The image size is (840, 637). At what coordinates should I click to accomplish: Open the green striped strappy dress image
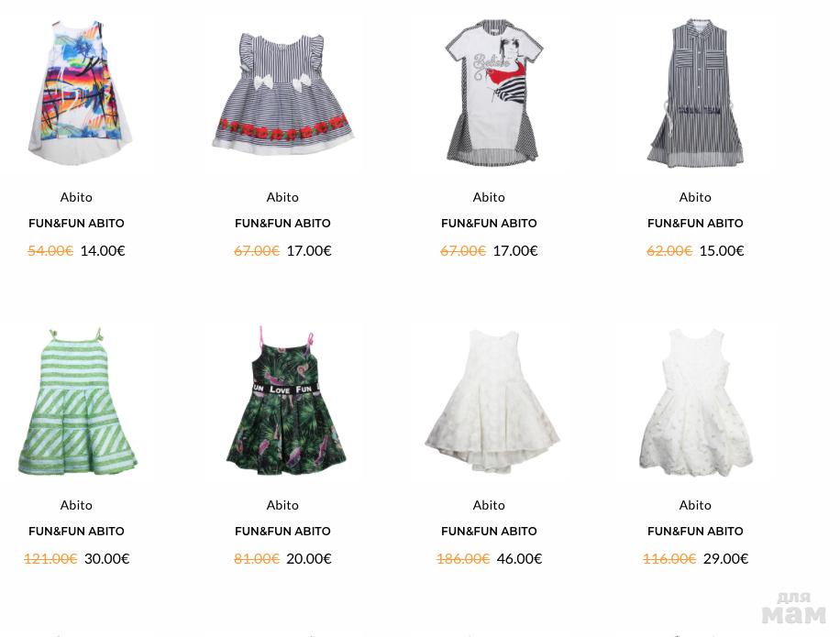(x=77, y=401)
